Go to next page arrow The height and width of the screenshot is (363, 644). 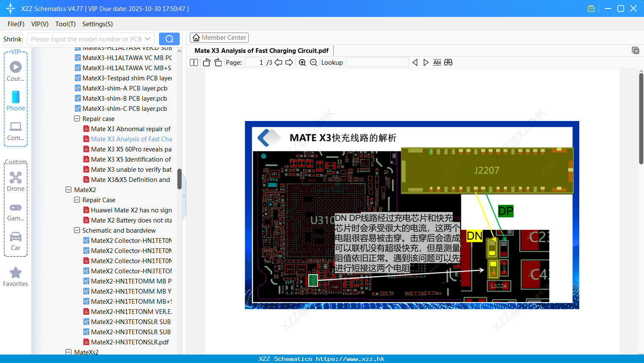click(289, 62)
